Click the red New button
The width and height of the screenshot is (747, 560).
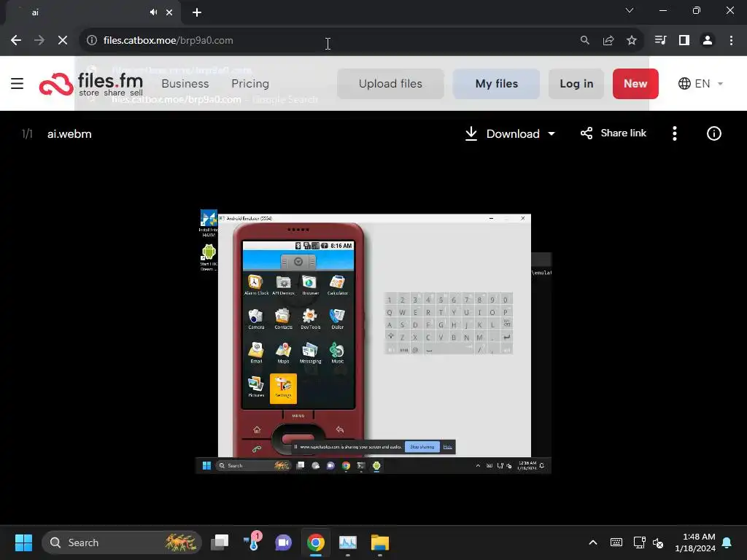click(635, 84)
